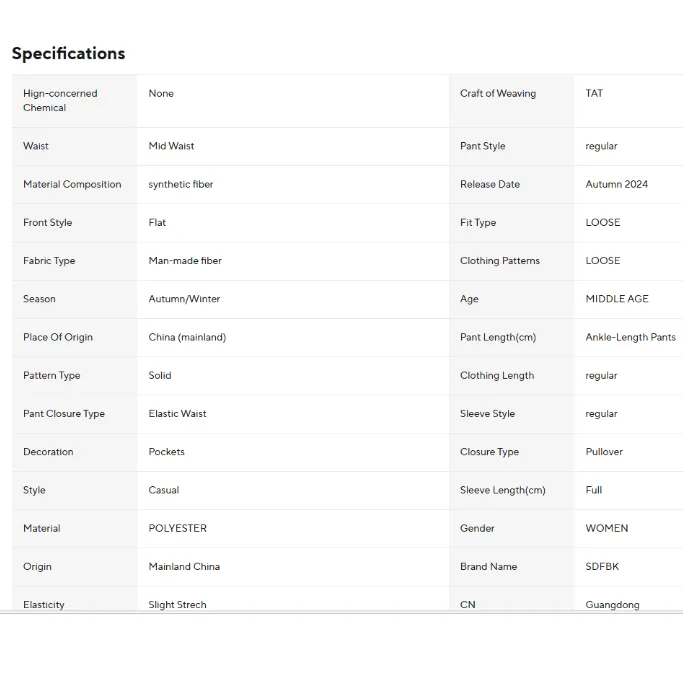Click the 'Autumn 2024' release date value
Viewport: 683px width, 681px height.
pyautogui.click(x=616, y=184)
